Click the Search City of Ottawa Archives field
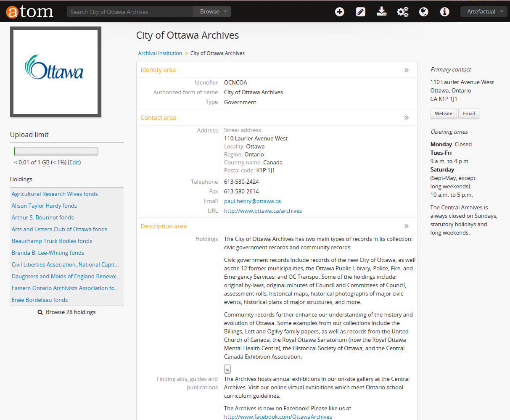 pyautogui.click(x=129, y=12)
